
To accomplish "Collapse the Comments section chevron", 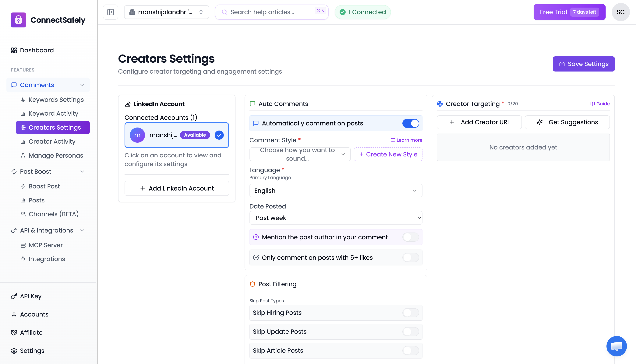I will [x=82, y=85].
